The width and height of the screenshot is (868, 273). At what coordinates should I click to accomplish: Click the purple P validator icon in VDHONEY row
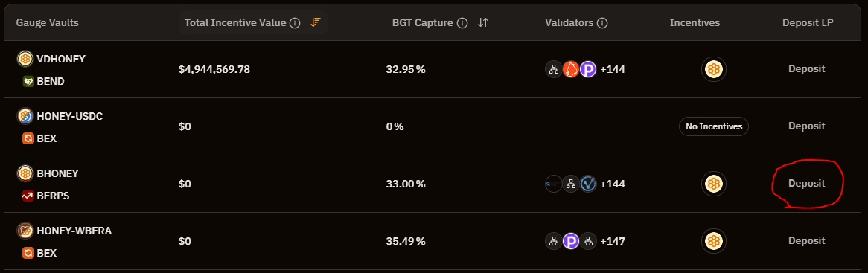[x=588, y=69]
